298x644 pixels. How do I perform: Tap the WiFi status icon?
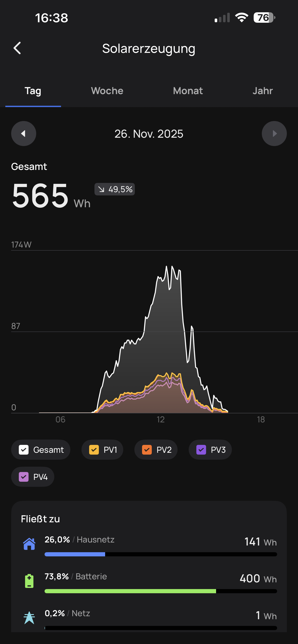241,17
